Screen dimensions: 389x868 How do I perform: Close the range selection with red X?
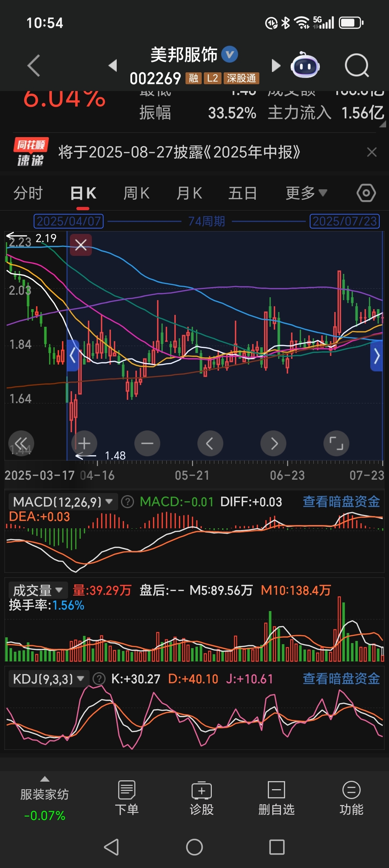[x=81, y=245]
